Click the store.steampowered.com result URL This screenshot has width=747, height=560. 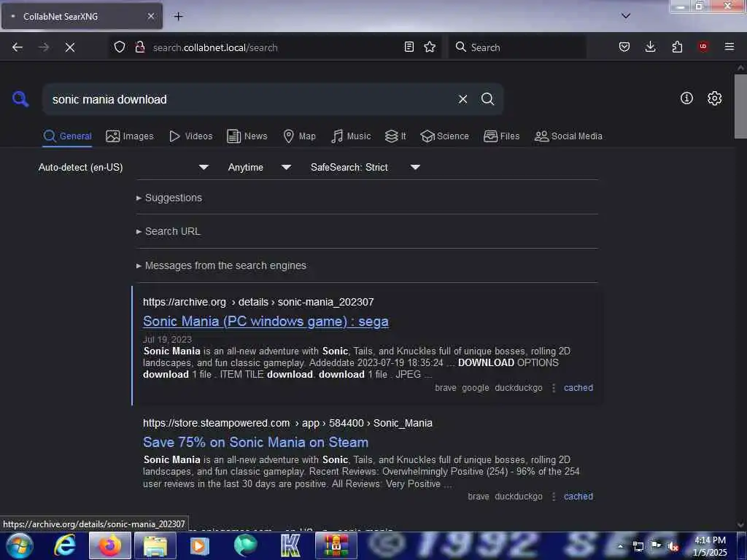pos(287,423)
